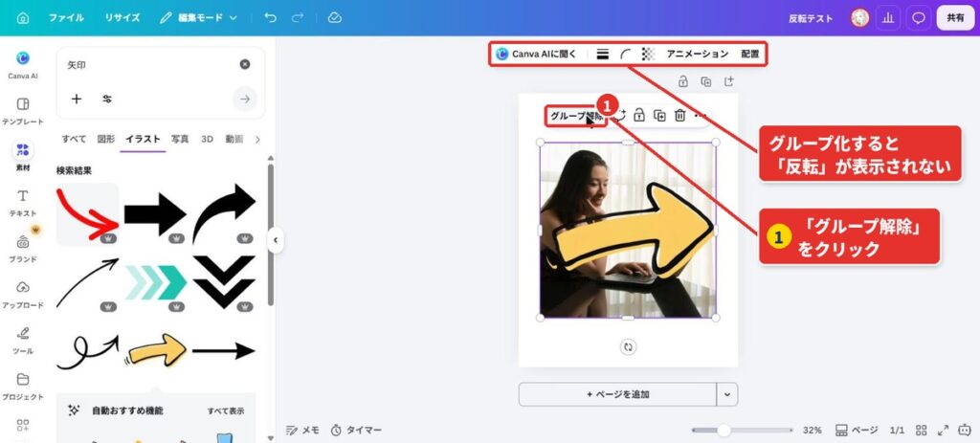Duplicate the selected element
980x443 pixels.
pyautogui.click(x=659, y=116)
